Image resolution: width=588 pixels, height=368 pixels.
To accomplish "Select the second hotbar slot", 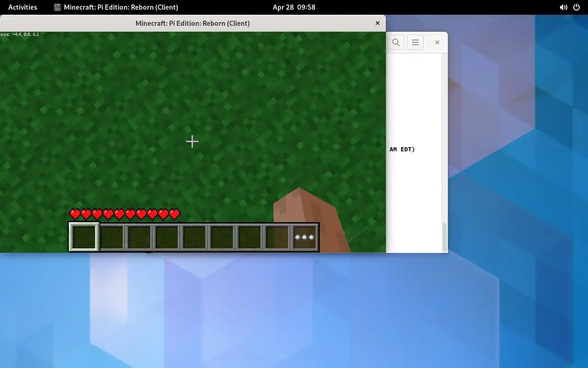I will 112,237.
